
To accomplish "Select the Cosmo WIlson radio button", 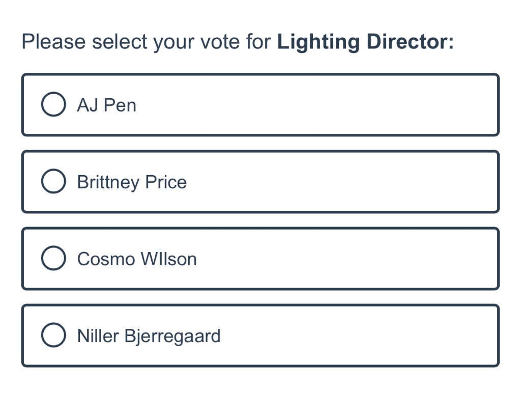I will tap(53, 258).
